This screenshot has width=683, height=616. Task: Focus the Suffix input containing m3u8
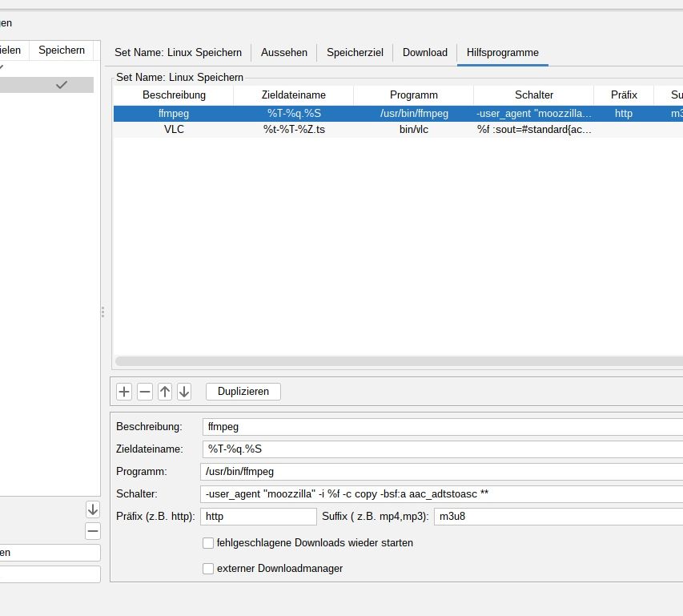click(558, 517)
